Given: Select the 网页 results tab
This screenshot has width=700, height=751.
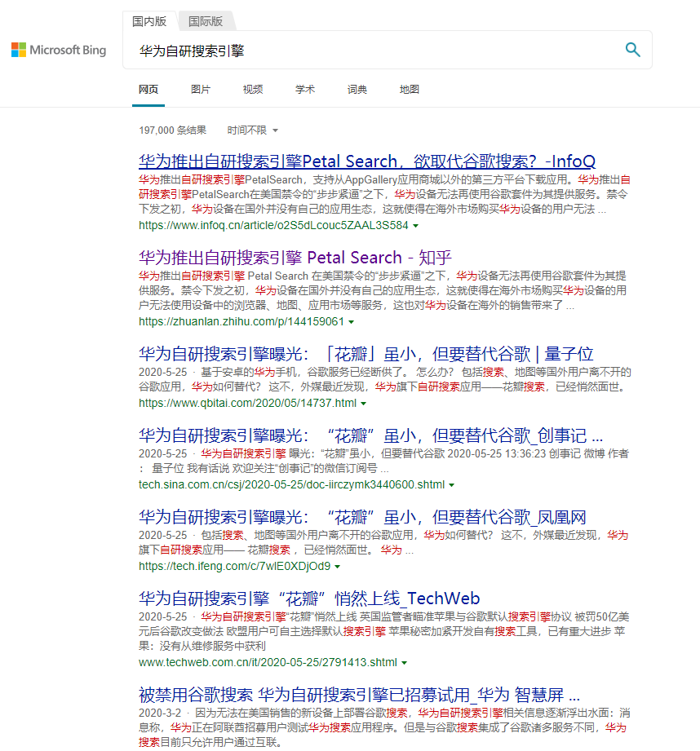Looking at the screenshot, I should tap(148, 90).
